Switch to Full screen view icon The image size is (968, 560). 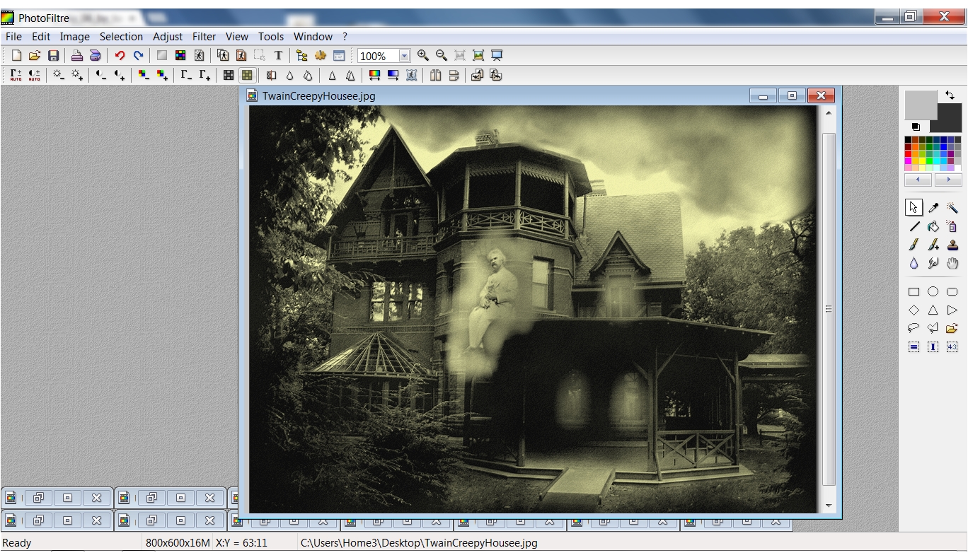497,56
